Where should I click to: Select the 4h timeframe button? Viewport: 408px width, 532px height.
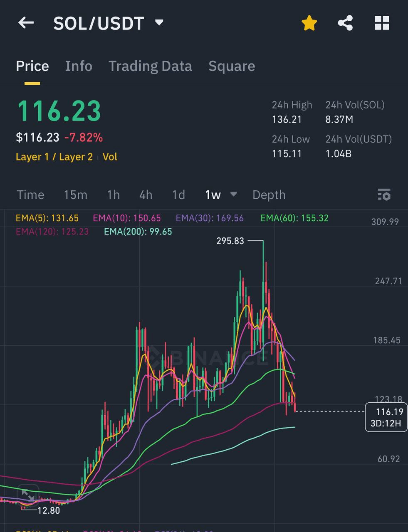(145, 195)
